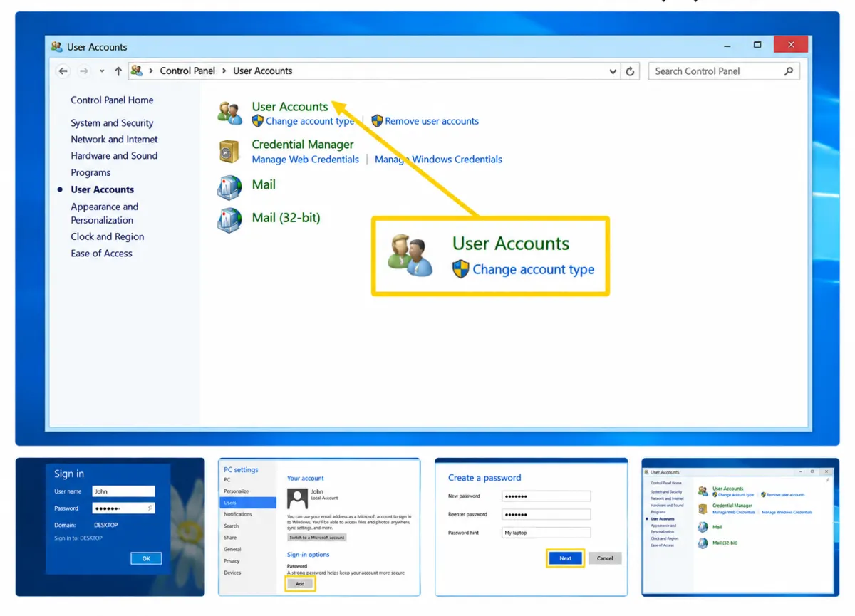Click the Reenter password field
855x616 pixels.
pyautogui.click(x=546, y=514)
